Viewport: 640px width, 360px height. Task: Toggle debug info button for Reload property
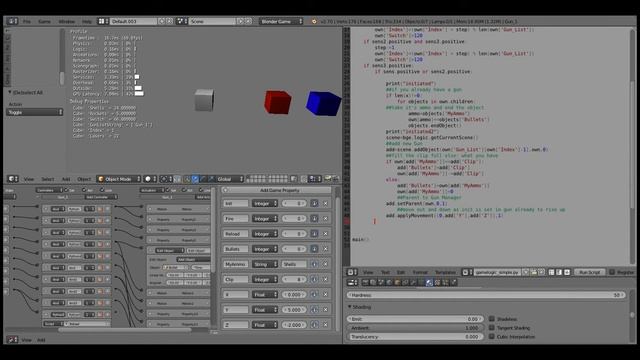click(x=314, y=234)
